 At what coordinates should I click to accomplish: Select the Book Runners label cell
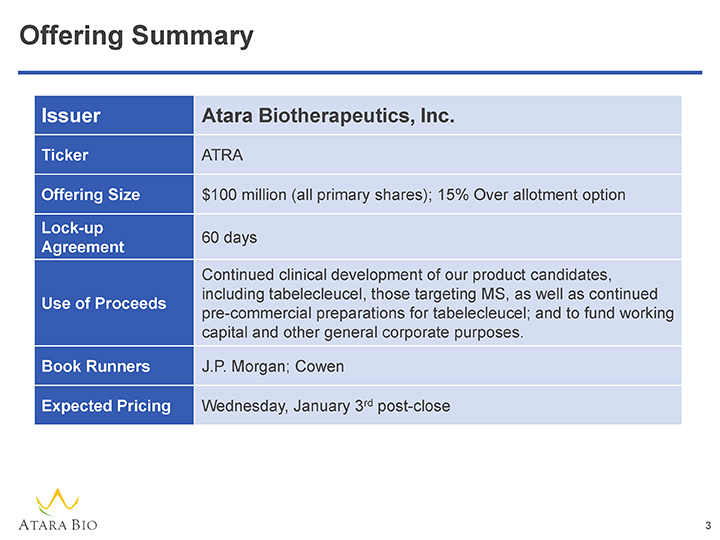(x=96, y=366)
